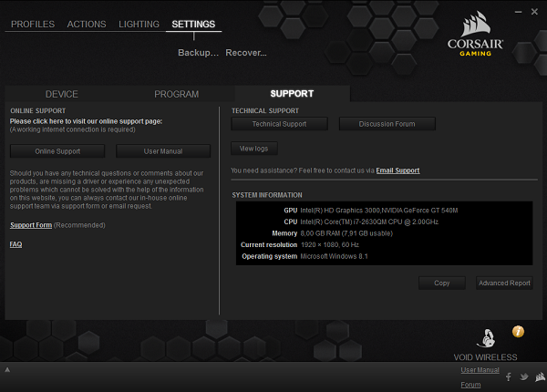Click the footer User Manual link
Screen dimensions: 547x392
point(480,370)
